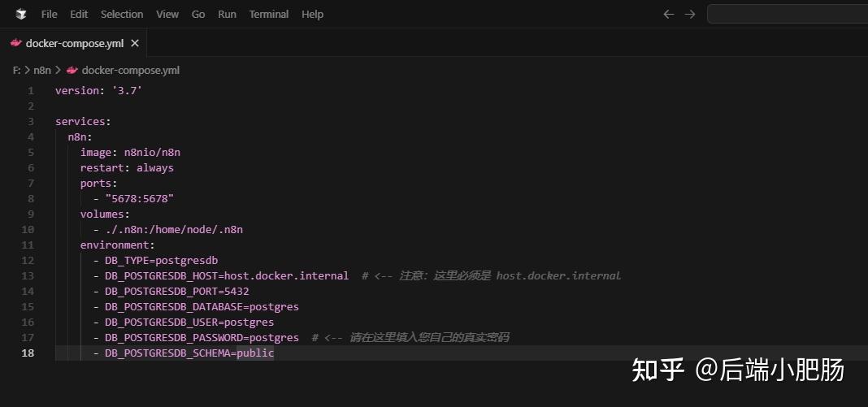The image size is (868, 407).
Task: Click "DB_POSTGRESDB_DATABASE=postgres" entry
Action: [x=202, y=306]
